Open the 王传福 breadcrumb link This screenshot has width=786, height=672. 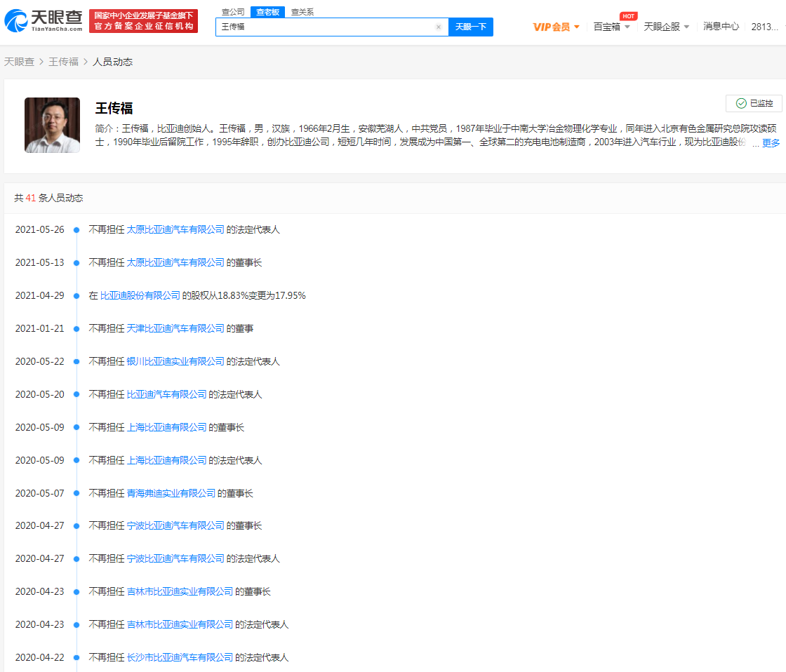click(63, 62)
